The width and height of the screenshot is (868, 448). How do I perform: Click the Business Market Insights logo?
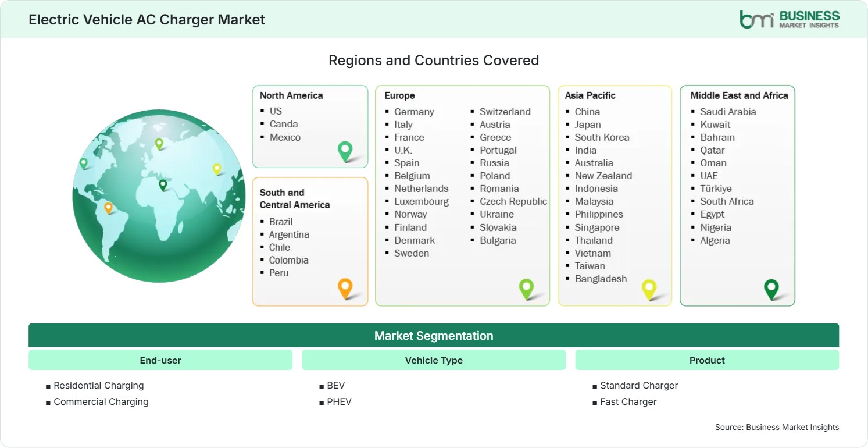(x=789, y=19)
